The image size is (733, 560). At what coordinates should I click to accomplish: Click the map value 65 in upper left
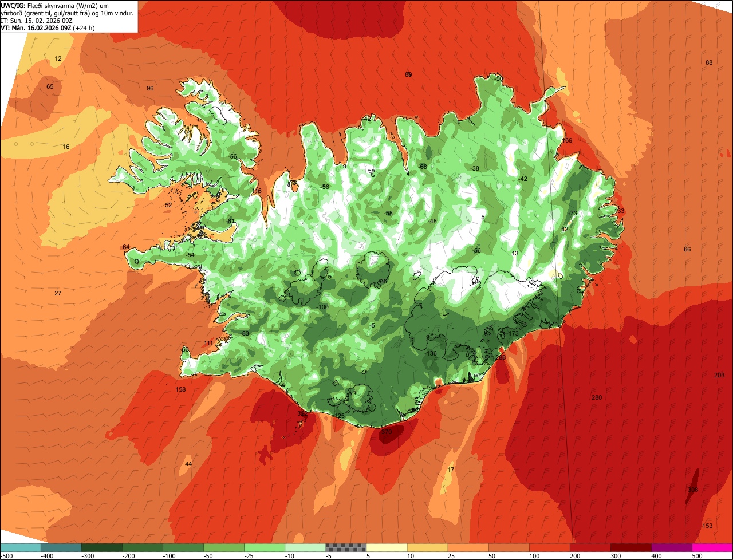[50, 86]
